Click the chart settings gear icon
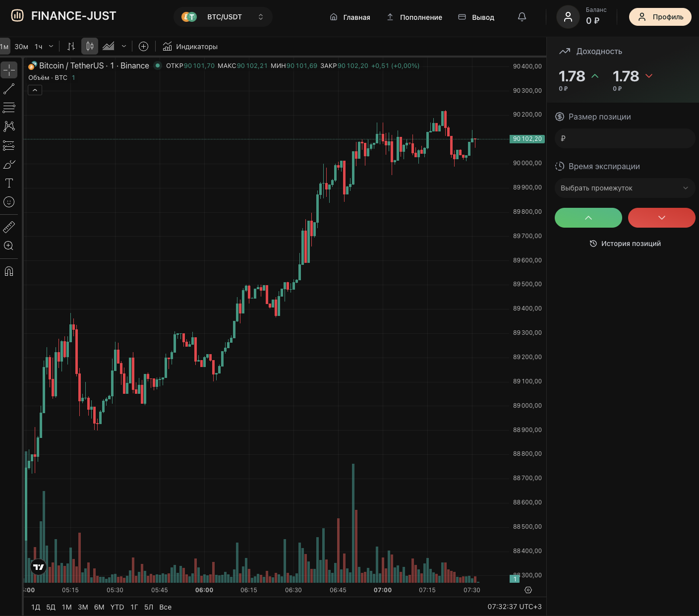 tap(528, 590)
